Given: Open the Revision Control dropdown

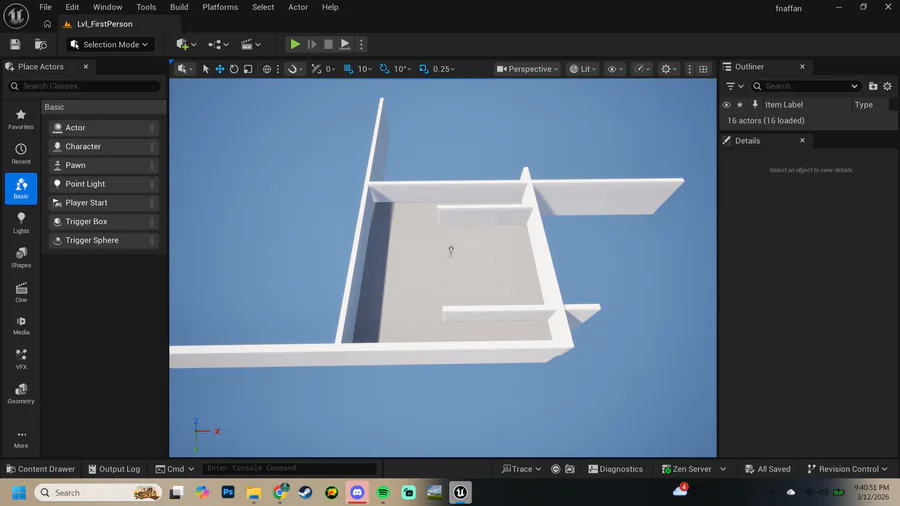Looking at the screenshot, I should coord(847,469).
